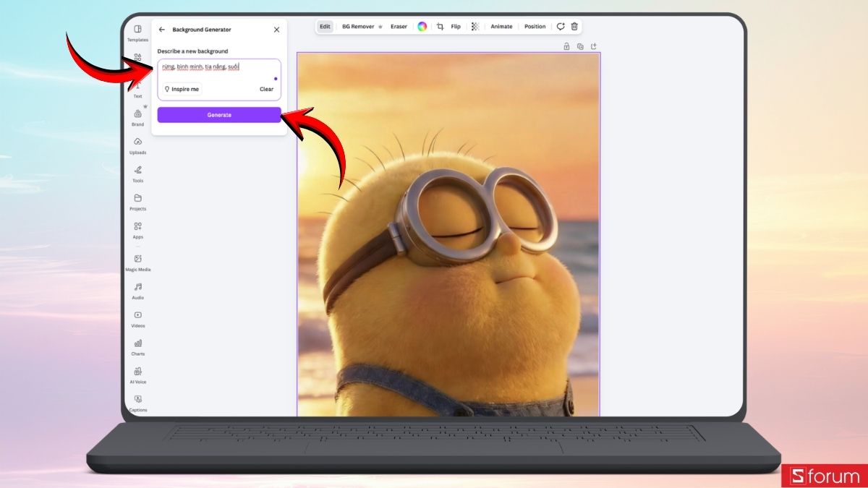Open the BG Remover tool
The width and height of the screenshot is (868, 488).
click(x=357, y=26)
